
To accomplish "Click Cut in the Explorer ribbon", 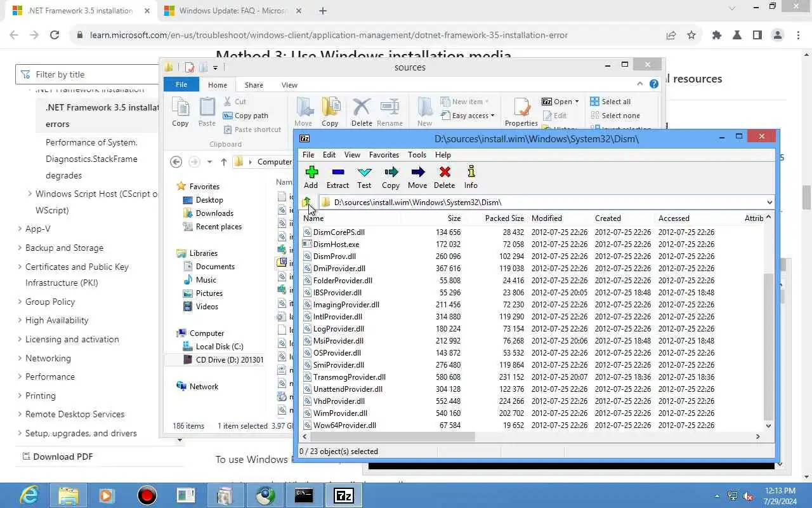I will pos(235,102).
